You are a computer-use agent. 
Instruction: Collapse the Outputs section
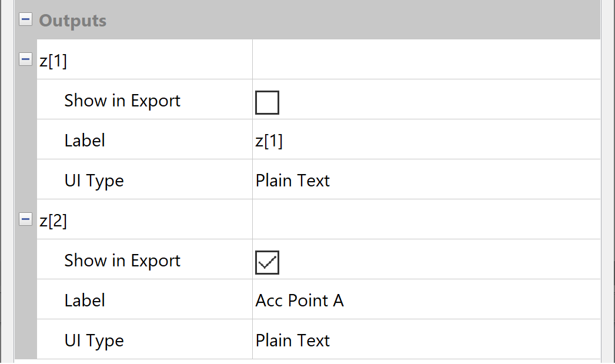(25, 20)
